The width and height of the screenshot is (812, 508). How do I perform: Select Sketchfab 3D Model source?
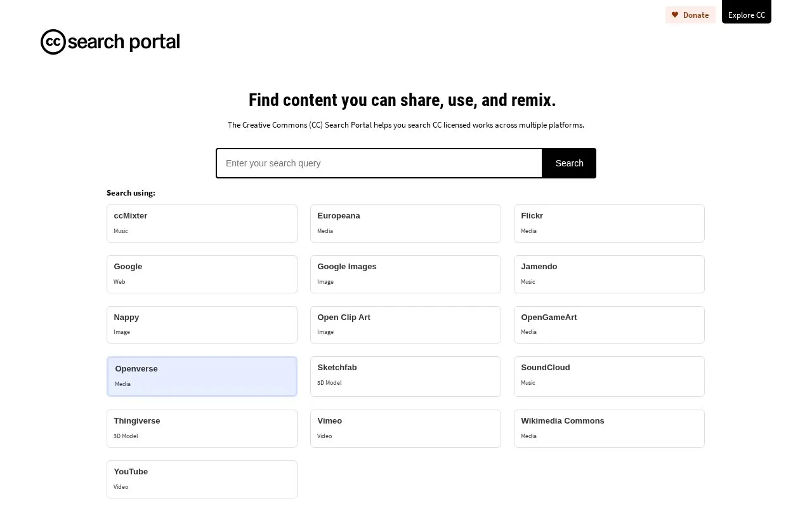coord(405,377)
